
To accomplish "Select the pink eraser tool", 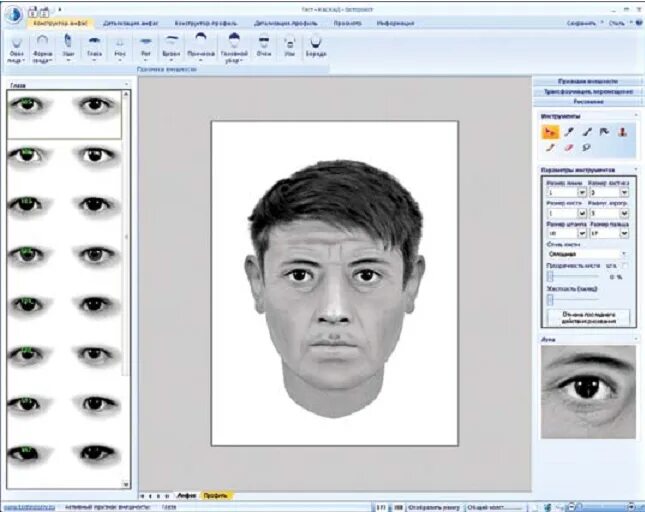I will pos(568,147).
